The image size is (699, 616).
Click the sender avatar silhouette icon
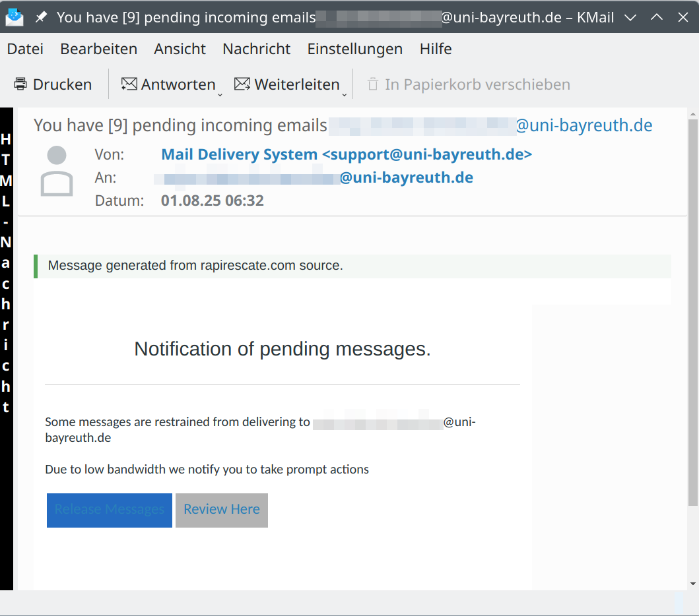pyautogui.click(x=57, y=172)
